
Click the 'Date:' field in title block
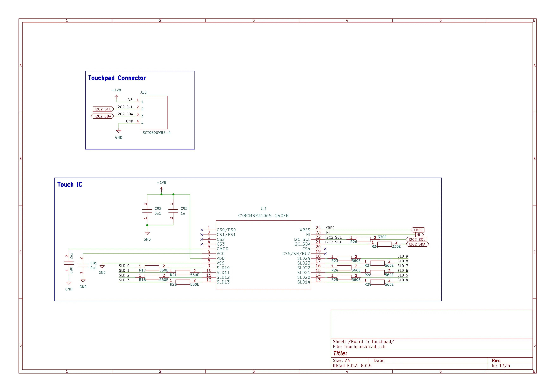point(379,360)
